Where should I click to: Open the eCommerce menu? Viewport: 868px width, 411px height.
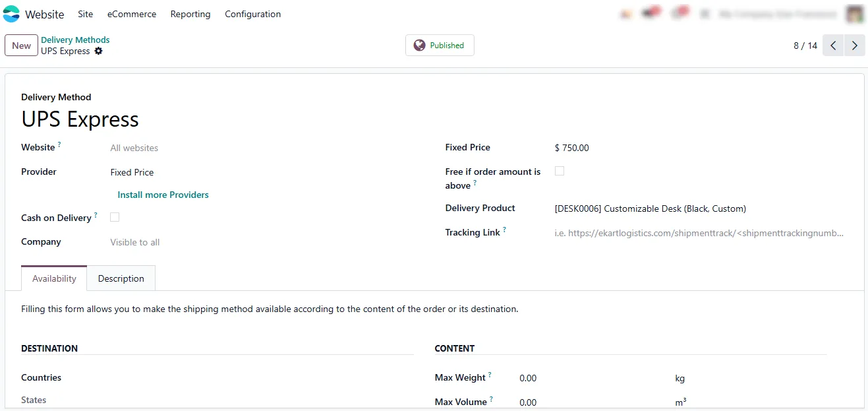point(132,14)
